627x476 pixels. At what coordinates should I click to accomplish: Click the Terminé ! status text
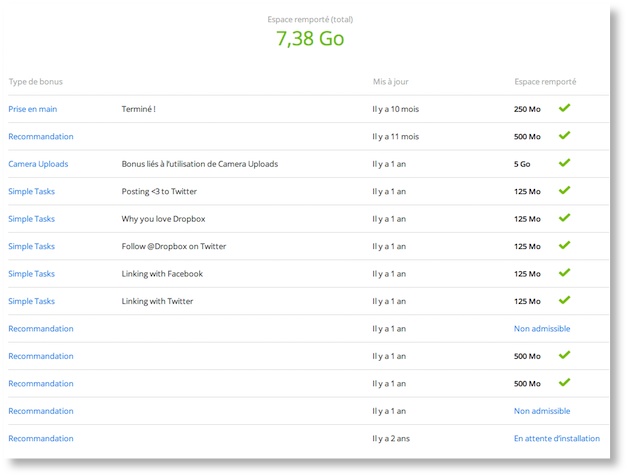pyautogui.click(x=138, y=109)
